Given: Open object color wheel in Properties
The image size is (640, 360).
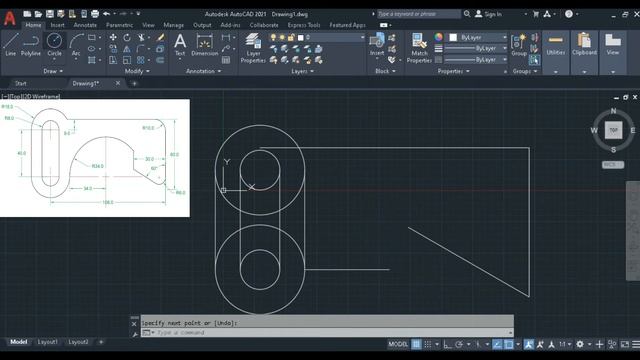Looking at the screenshot, I should (438, 38).
